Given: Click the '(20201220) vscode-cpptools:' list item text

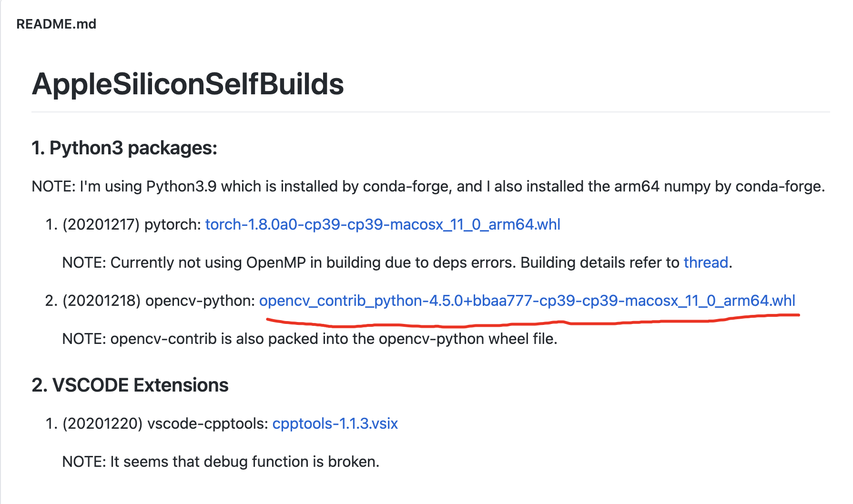Looking at the screenshot, I should click(165, 423).
